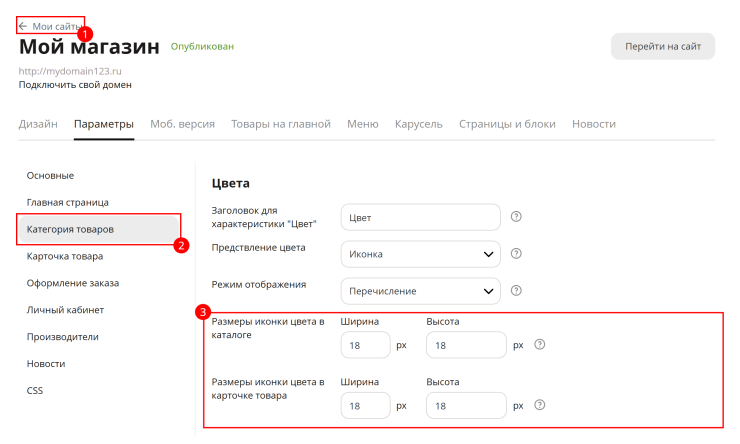Image resolution: width=740 pixels, height=444 pixels.
Task: Focus catalog icon Ширина field
Action: point(365,345)
